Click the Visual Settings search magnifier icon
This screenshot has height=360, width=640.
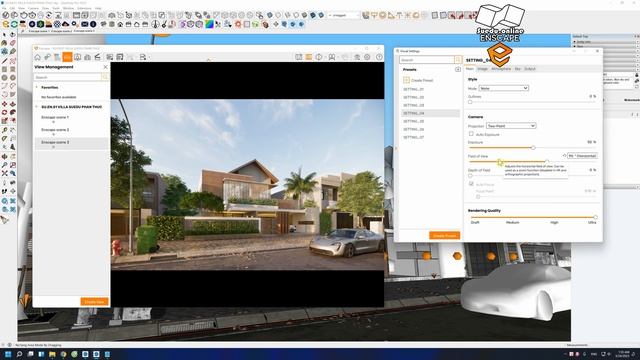click(458, 60)
